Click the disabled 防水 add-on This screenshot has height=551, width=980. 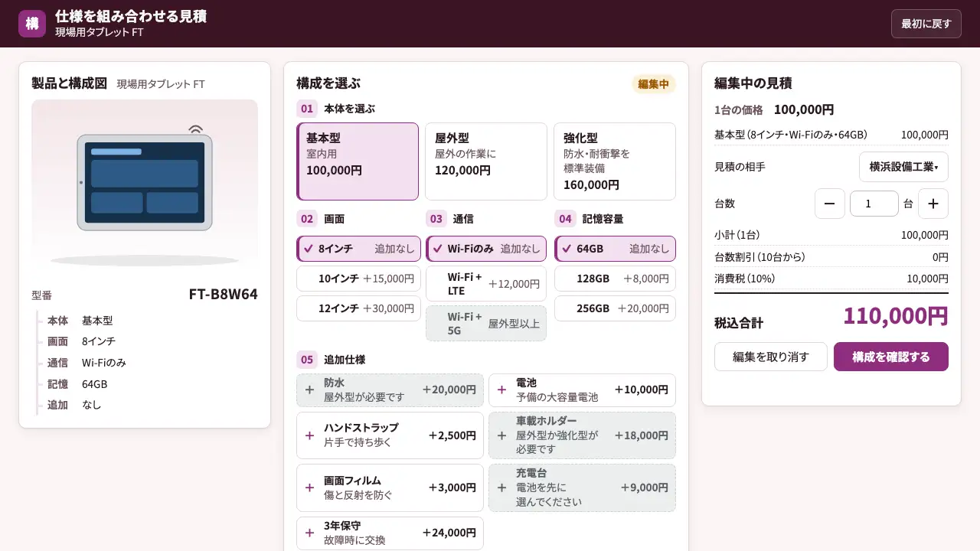[x=390, y=390]
